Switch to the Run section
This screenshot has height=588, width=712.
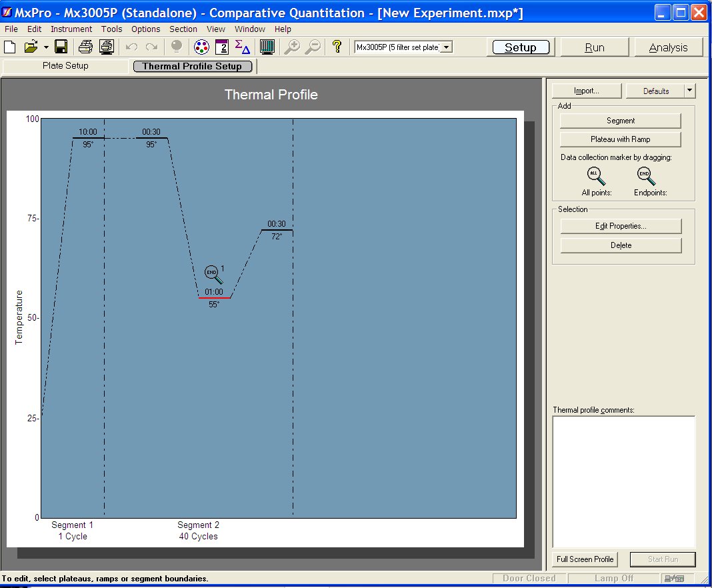point(594,47)
